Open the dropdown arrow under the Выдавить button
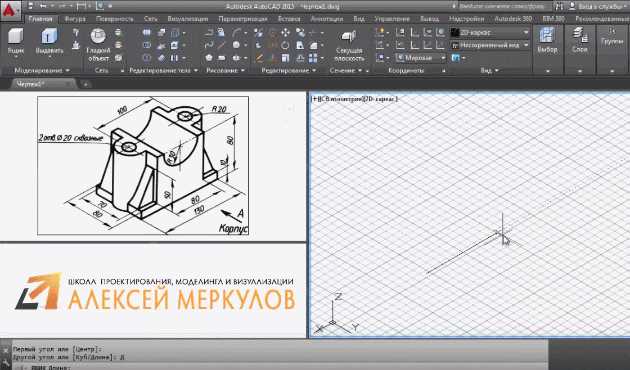This screenshot has height=370, width=630. click(x=49, y=57)
